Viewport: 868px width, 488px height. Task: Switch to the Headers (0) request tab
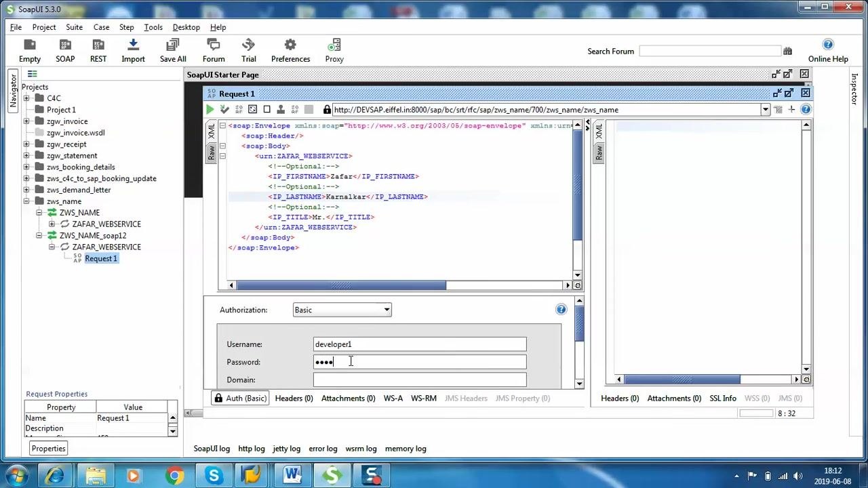point(294,398)
